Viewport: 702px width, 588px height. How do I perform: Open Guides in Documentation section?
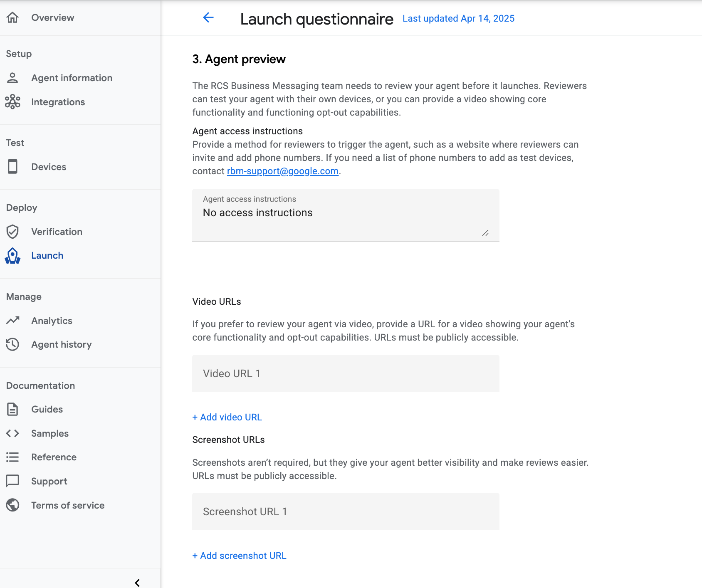click(47, 409)
